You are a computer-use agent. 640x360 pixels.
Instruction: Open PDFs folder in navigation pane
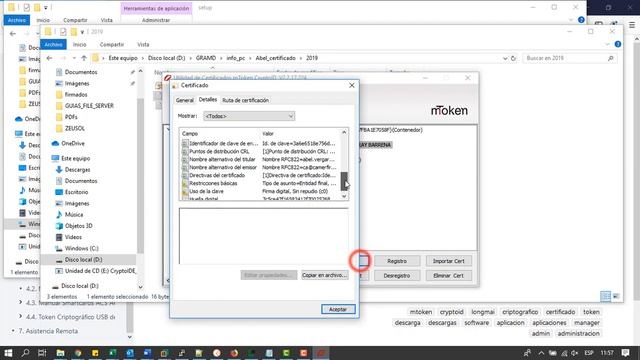71,117
